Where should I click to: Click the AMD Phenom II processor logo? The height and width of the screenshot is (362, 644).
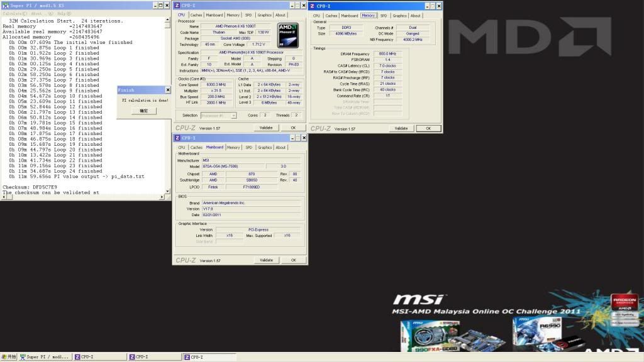[x=287, y=35]
